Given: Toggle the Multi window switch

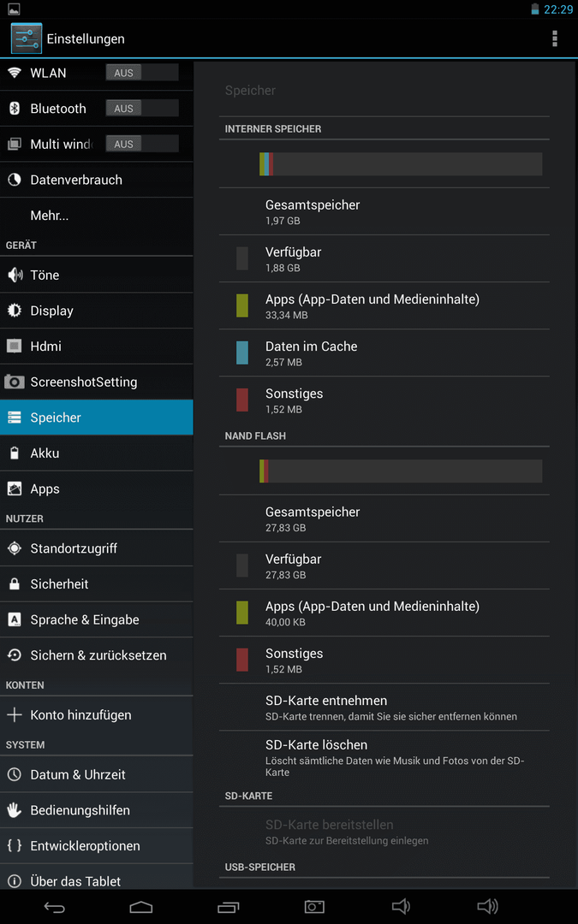Looking at the screenshot, I should coord(142,144).
